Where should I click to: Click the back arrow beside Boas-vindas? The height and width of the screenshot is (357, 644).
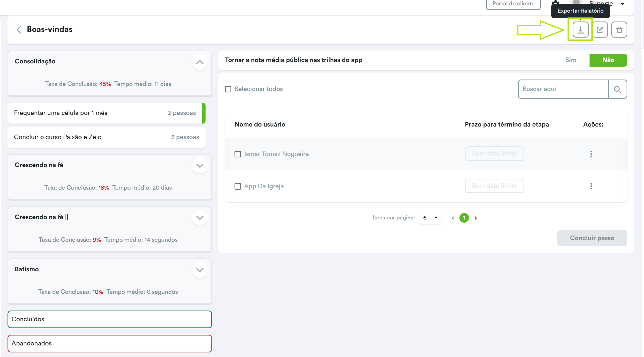coord(19,30)
